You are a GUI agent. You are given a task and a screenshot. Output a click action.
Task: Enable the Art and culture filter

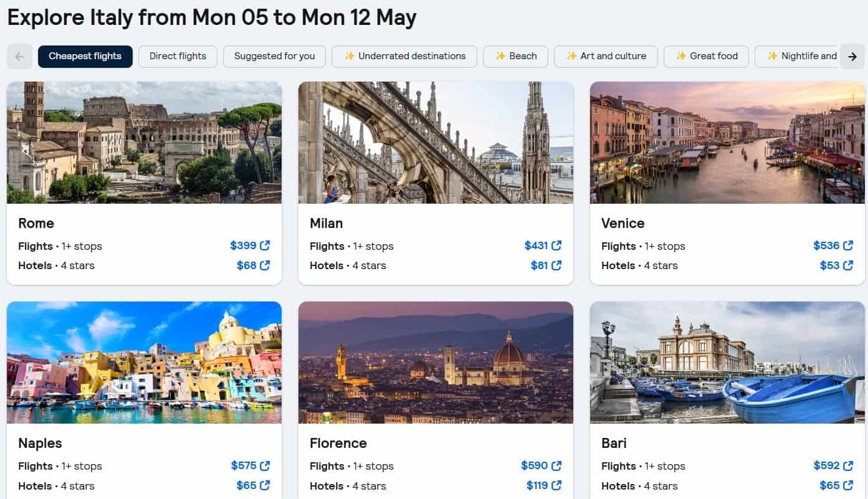point(606,56)
